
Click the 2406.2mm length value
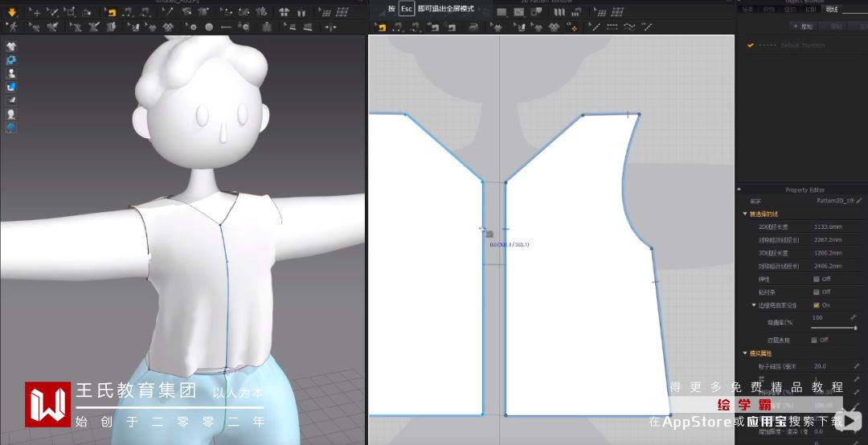[828, 266]
